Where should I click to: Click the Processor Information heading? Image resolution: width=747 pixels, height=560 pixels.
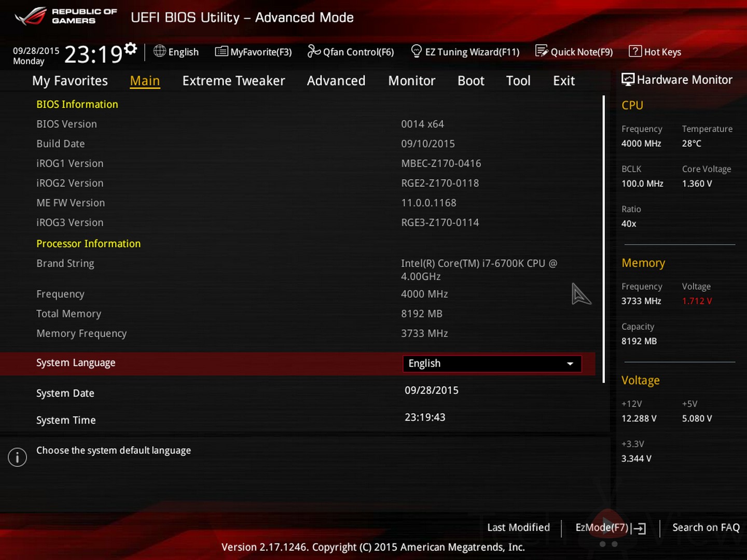(88, 244)
